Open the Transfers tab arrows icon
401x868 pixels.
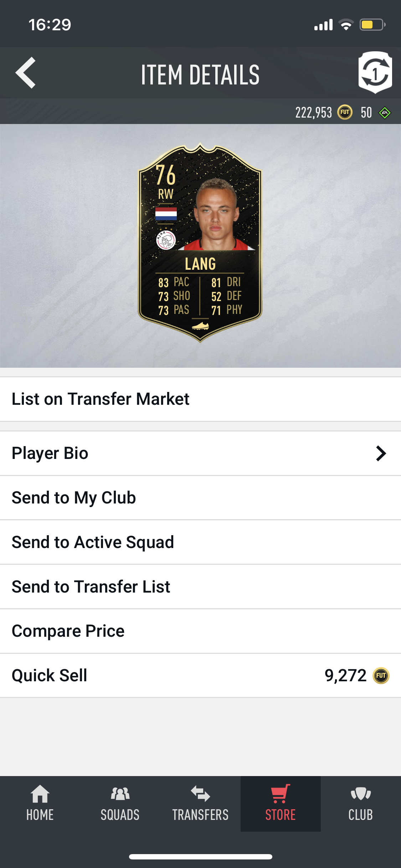point(200,794)
